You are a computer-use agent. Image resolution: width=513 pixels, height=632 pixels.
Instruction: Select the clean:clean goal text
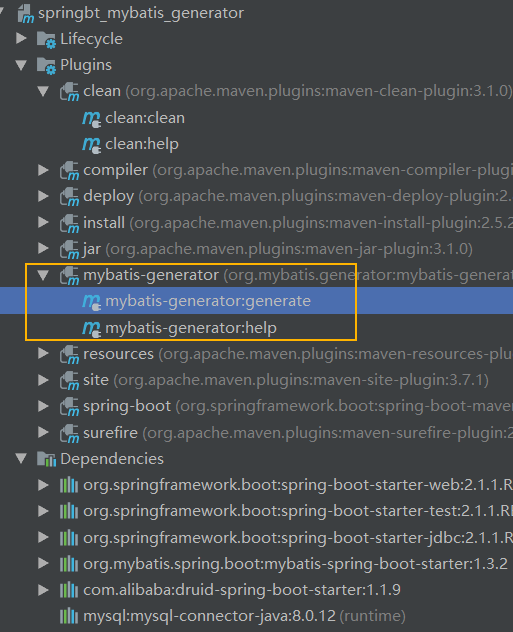pyautogui.click(x=145, y=118)
